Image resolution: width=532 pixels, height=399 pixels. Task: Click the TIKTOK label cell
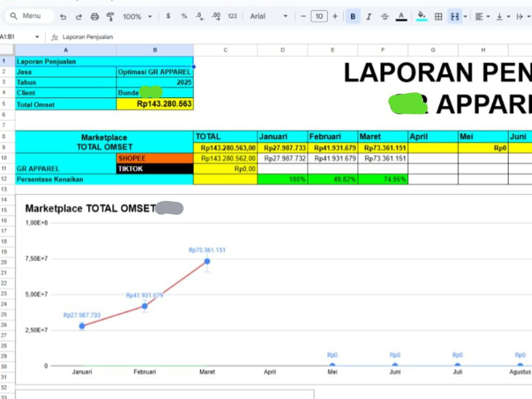[155, 169]
